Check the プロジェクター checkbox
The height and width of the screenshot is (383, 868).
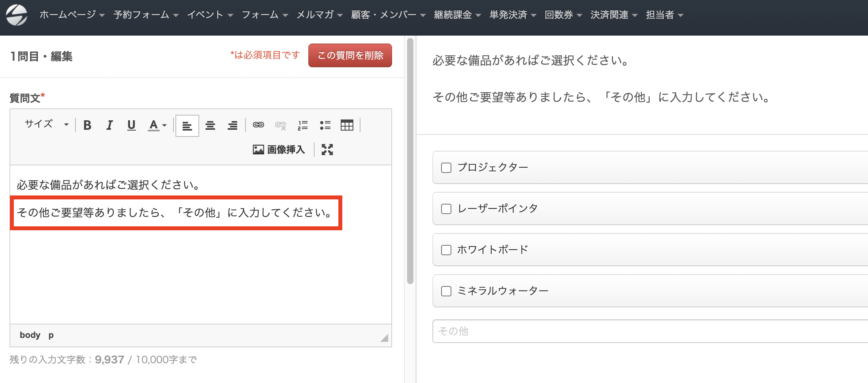(x=446, y=168)
